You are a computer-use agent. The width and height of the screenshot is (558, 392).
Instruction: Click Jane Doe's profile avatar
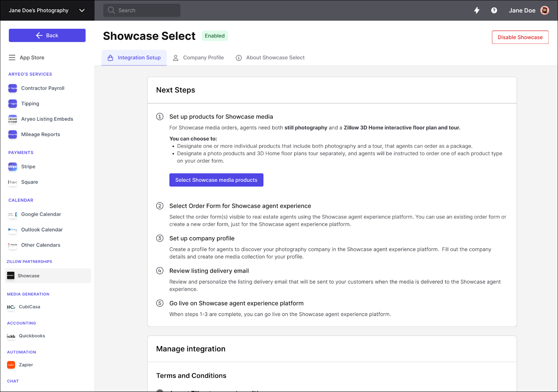pyautogui.click(x=545, y=10)
